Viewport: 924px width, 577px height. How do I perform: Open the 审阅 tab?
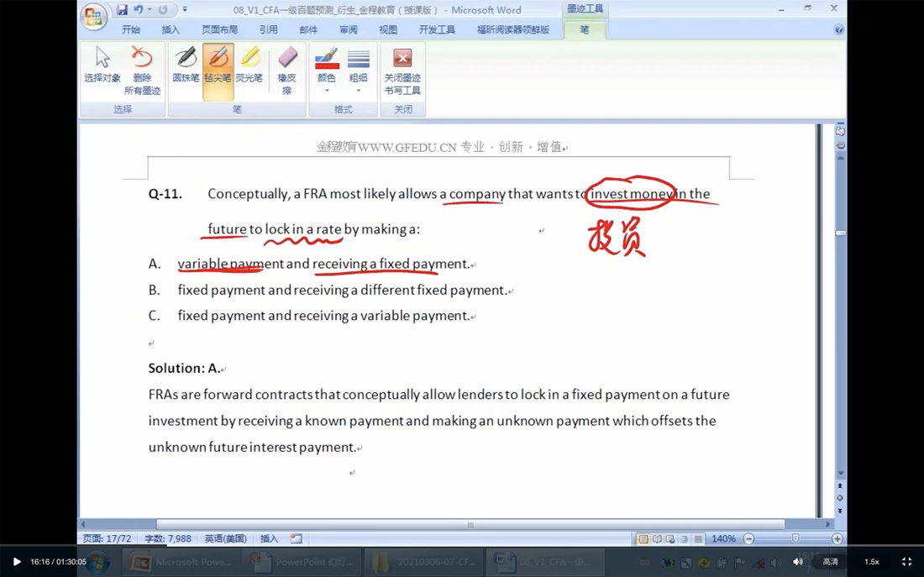click(349, 29)
